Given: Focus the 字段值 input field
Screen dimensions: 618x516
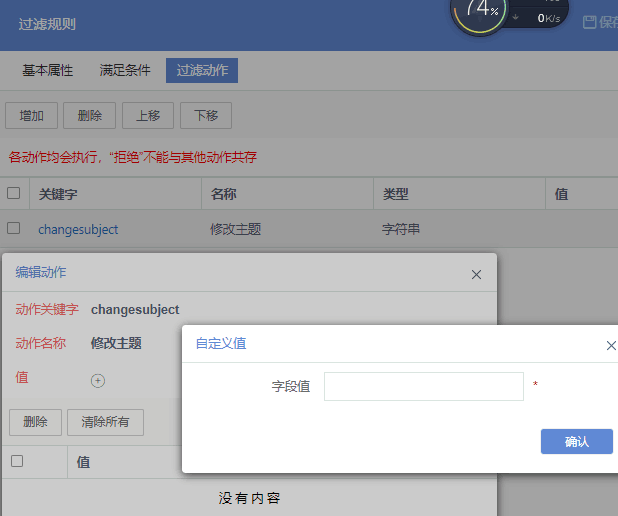Looking at the screenshot, I should point(423,386).
